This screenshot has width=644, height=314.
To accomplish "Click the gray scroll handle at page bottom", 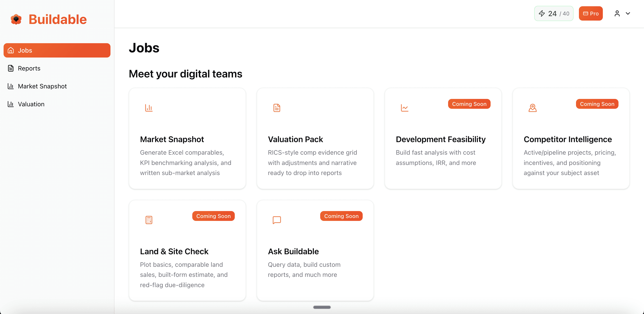I will click(x=322, y=307).
